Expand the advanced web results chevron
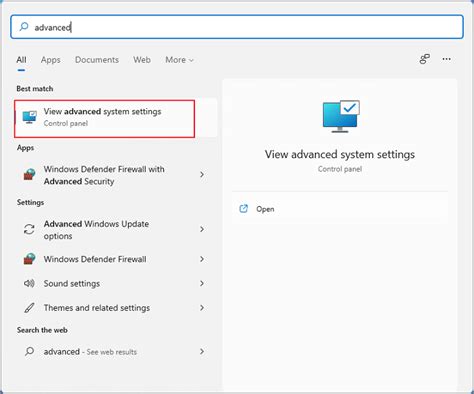Viewport: 474px width, 394px height. coord(202,351)
